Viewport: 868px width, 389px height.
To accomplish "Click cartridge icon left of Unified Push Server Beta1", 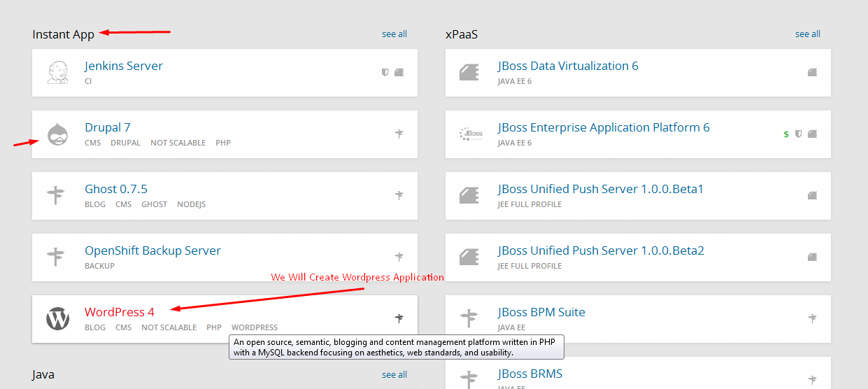I will pyautogui.click(x=469, y=195).
